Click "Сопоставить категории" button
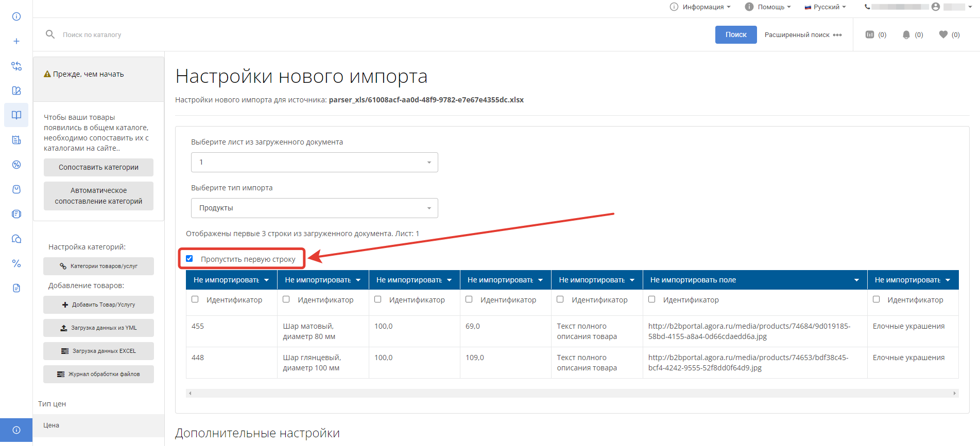This screenshot has height=446, width=980. pos(98,167)
